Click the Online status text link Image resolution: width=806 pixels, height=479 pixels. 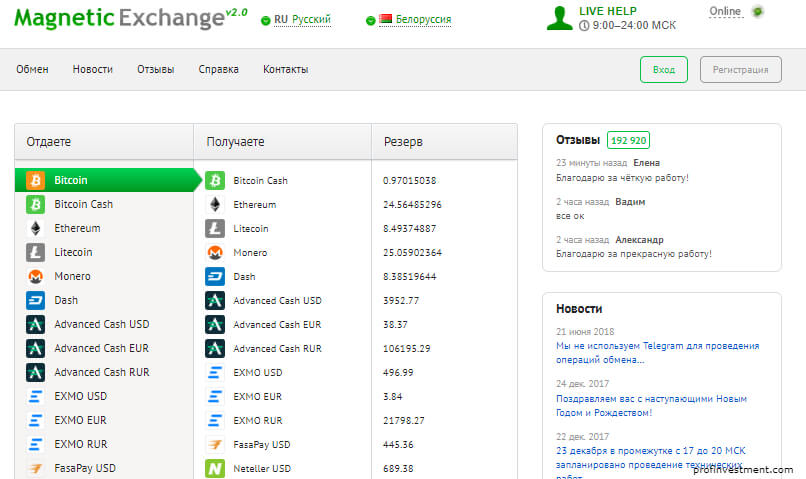tap(725, 11)
